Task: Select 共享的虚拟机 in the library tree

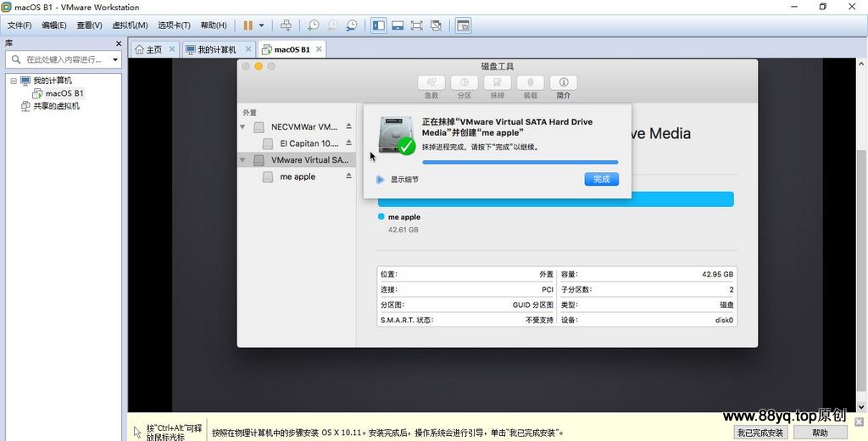Action: pyautogui.click(x=50, y=106)
